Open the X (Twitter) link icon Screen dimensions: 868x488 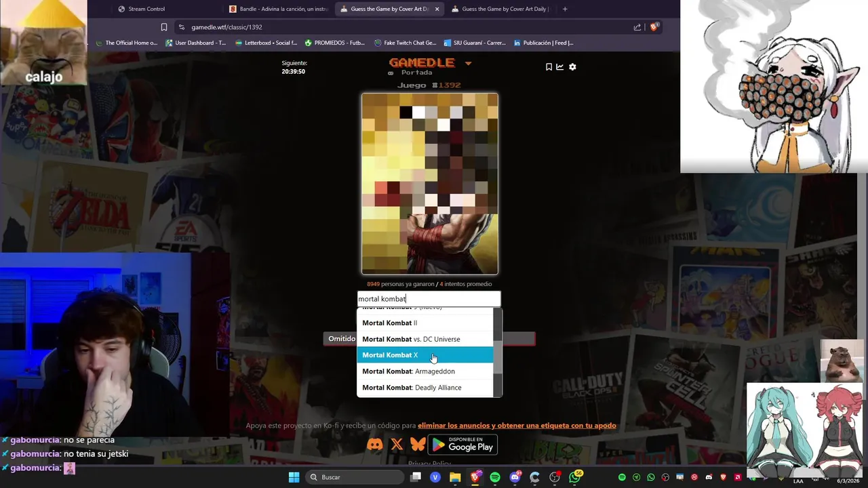[397, 445]
